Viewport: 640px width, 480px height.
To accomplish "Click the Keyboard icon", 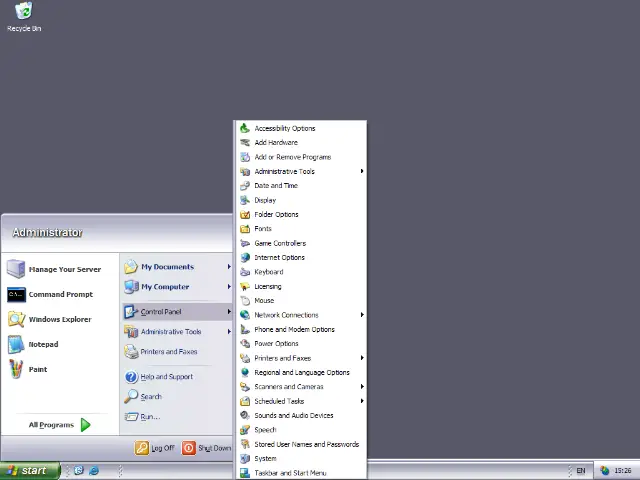I will [245, 272].
